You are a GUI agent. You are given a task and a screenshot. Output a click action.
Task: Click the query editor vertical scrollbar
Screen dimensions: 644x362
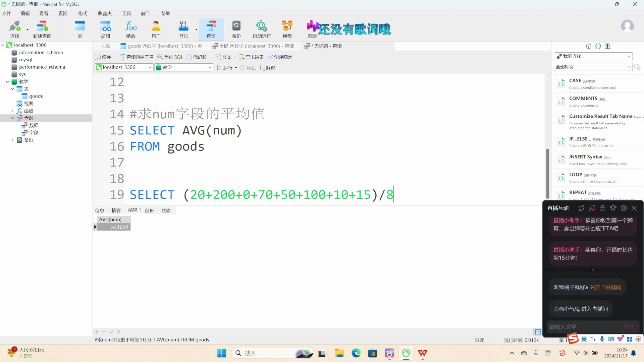[547, 173]
